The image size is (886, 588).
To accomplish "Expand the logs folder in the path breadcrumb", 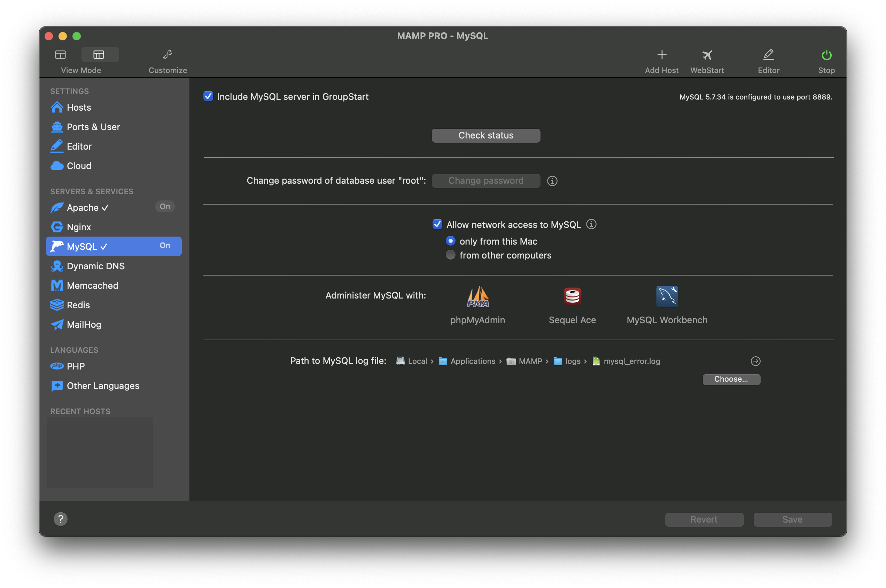I will pyautogui.click(x=572, y=361).
